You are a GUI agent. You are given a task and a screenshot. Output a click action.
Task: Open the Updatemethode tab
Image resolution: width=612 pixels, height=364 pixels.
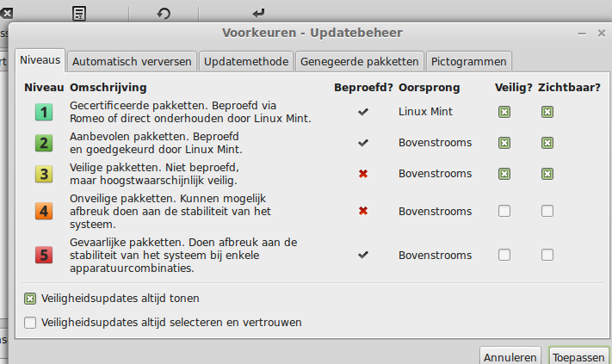246,62
